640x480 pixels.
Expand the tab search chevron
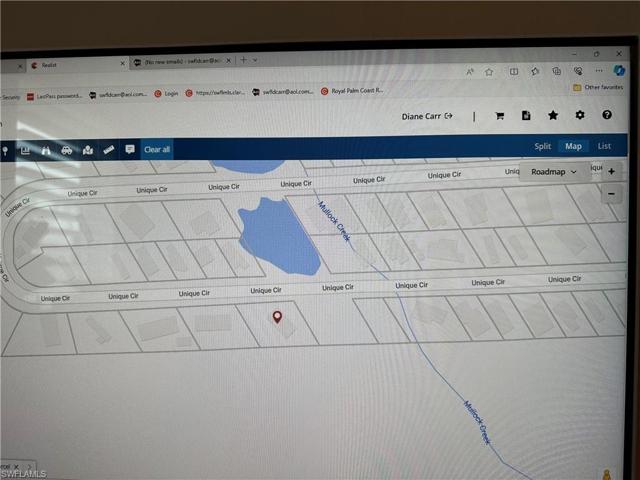pos(255,60)
